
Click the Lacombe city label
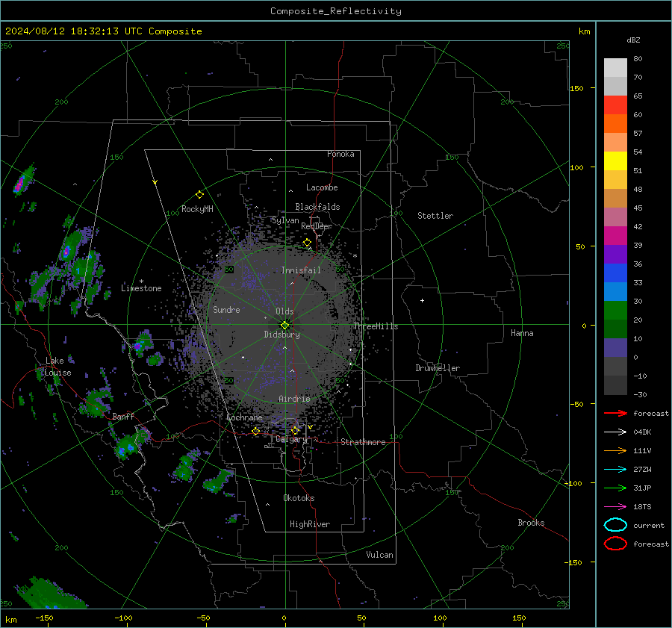pos(322,187)
